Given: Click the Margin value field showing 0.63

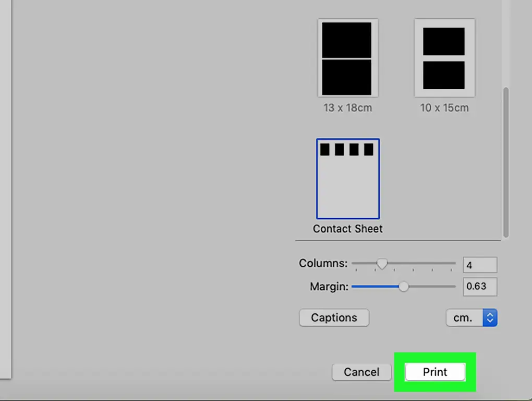Looking at the screenshot, I should [x=480, y=287].
